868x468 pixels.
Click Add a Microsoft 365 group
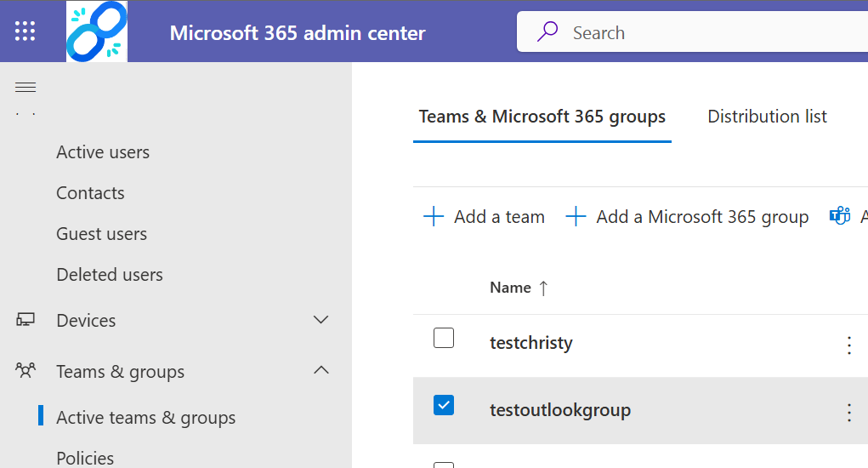(x=687, y=217)
